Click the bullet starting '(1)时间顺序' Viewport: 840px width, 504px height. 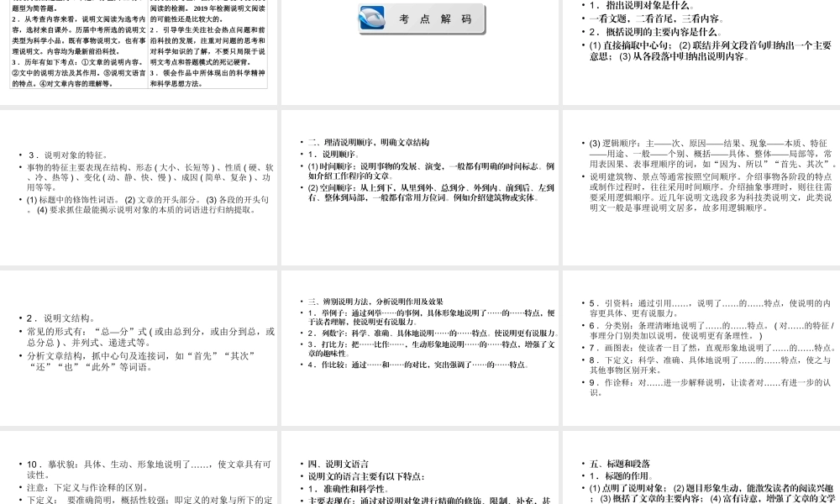click(x=431, y=171)
